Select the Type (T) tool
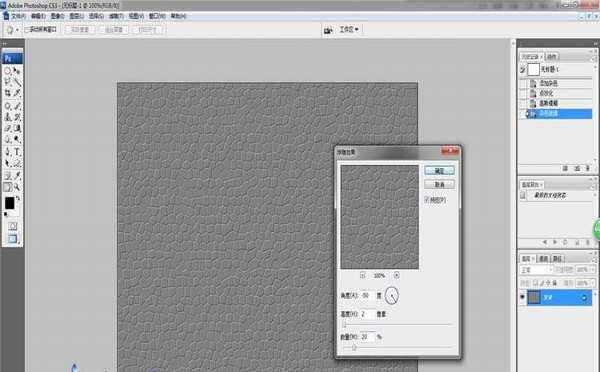Viewport: 600px width, 372px height. pyautogui.click(x=17, y=152)
